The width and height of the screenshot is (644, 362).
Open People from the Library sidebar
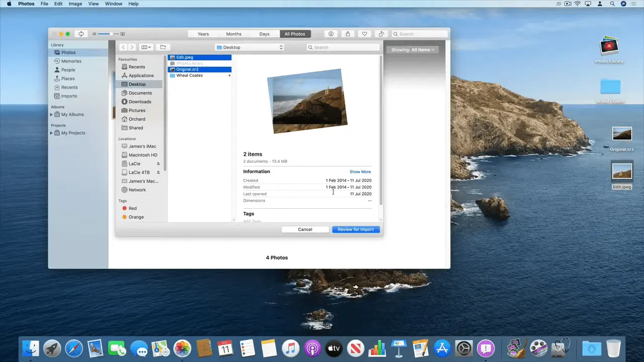pyautogui.click(x=68, y=69)
